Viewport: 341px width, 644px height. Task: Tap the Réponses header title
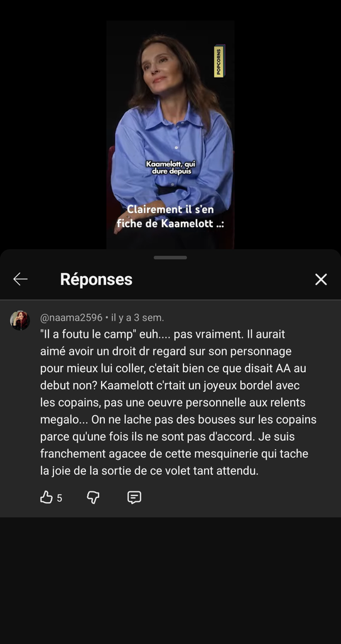96,279
